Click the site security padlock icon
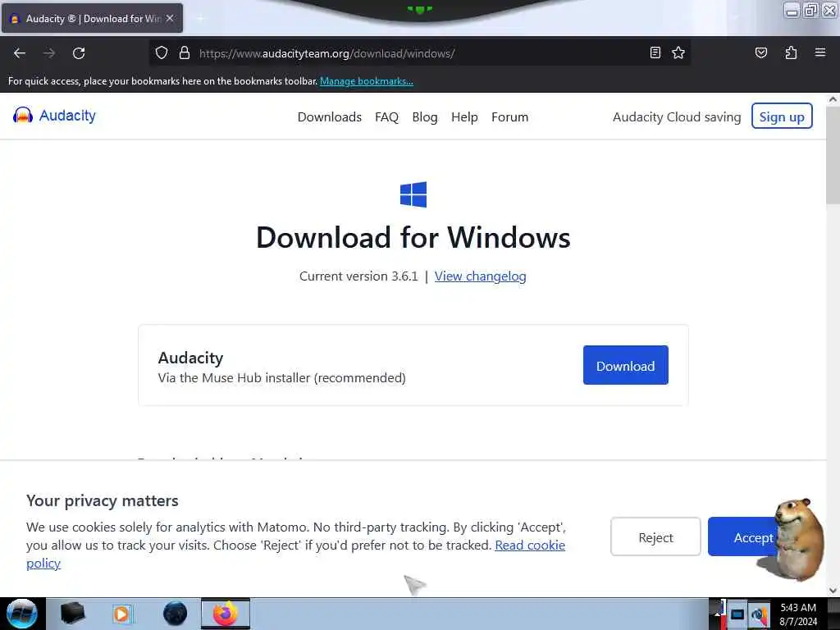The image size is (840, 630). pyautogui.click(x=185, y=53)
